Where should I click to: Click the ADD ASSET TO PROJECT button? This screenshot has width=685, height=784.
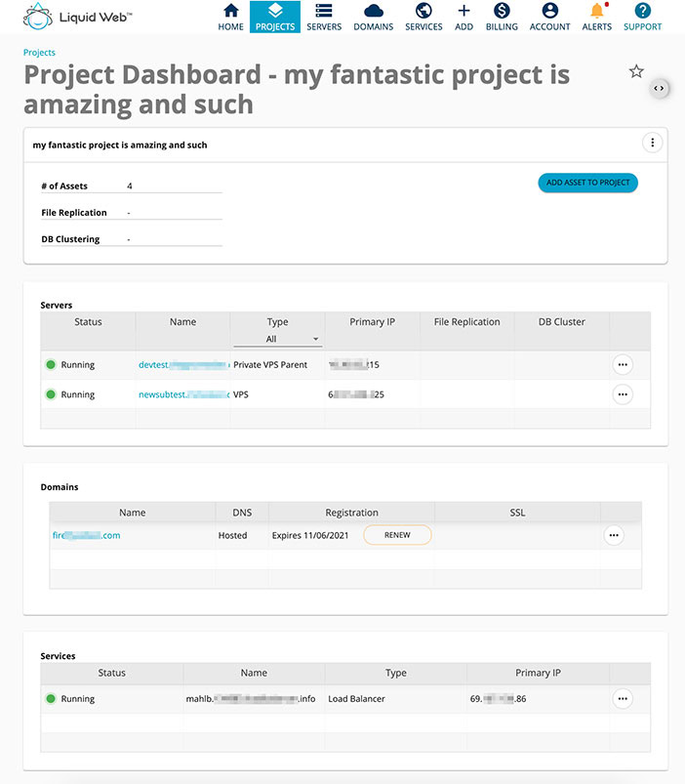[587, 183]
